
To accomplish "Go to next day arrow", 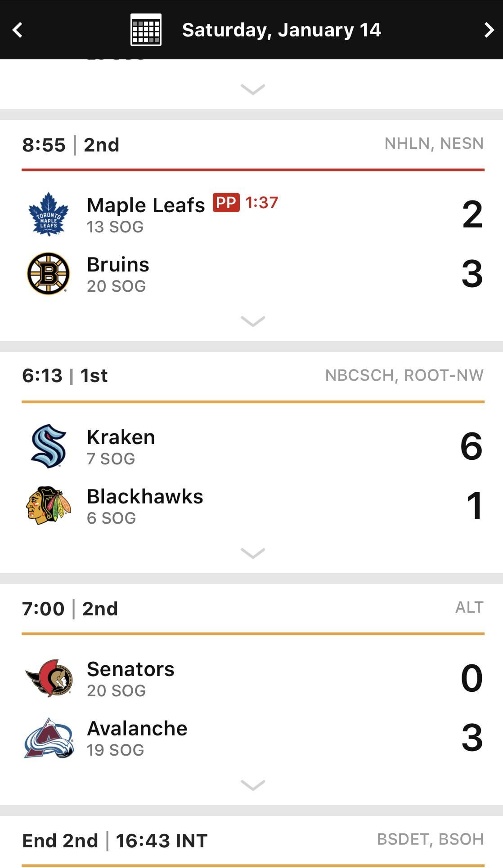I will pos(489,30).
